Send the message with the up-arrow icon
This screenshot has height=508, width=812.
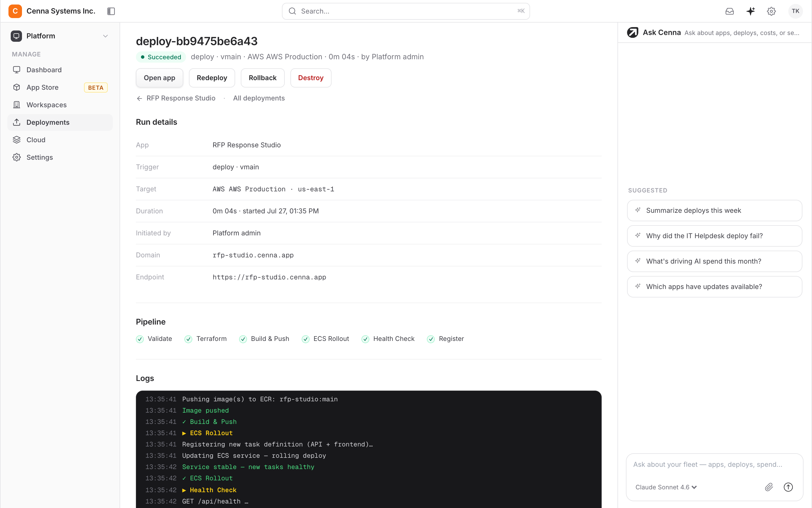click(788, 487)
